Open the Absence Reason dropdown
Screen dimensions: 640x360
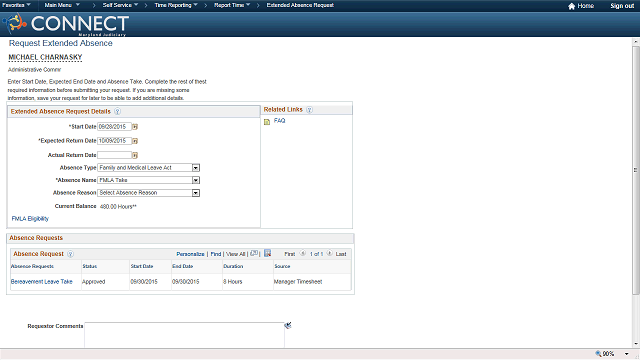coord(196,193)
